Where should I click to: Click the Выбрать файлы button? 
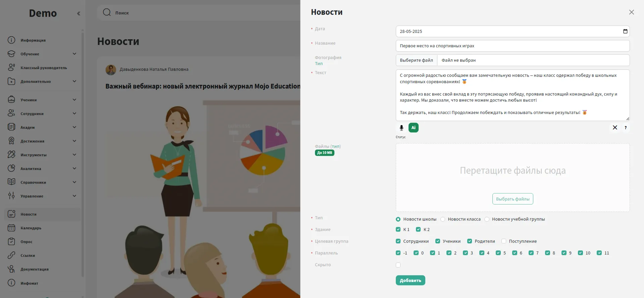pyautogui.click(x=512, y=199)
